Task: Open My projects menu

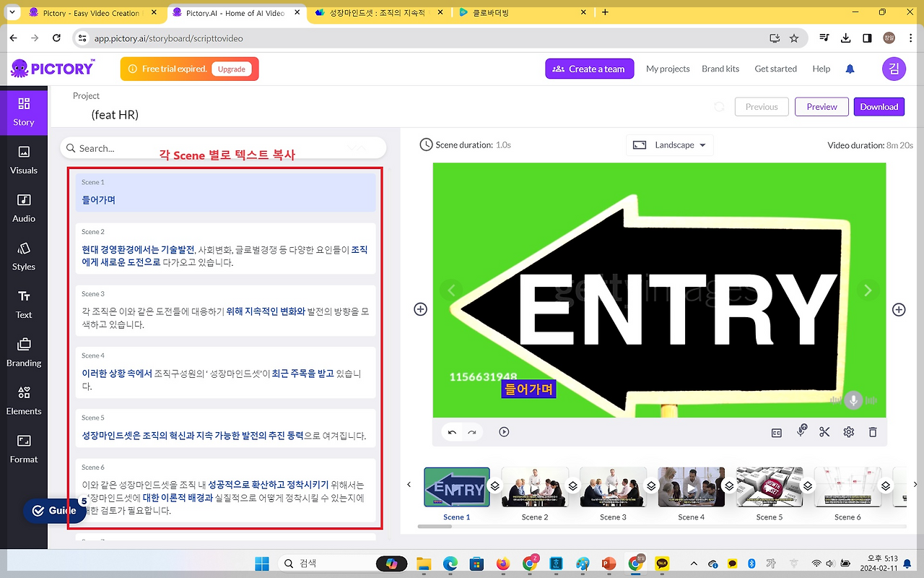Action: pos(668,69)
